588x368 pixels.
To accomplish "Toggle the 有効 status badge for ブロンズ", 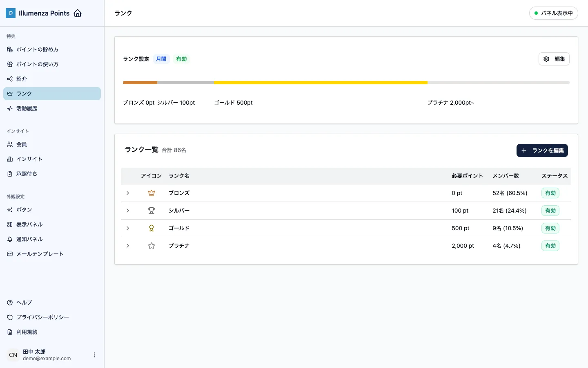I will click(x=550, y=193).
